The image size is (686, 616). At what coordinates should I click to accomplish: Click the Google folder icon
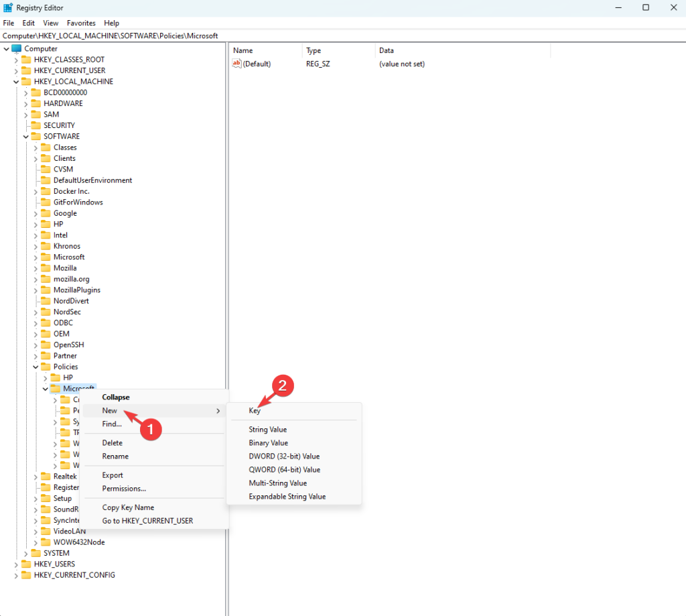tap(46, 213)
